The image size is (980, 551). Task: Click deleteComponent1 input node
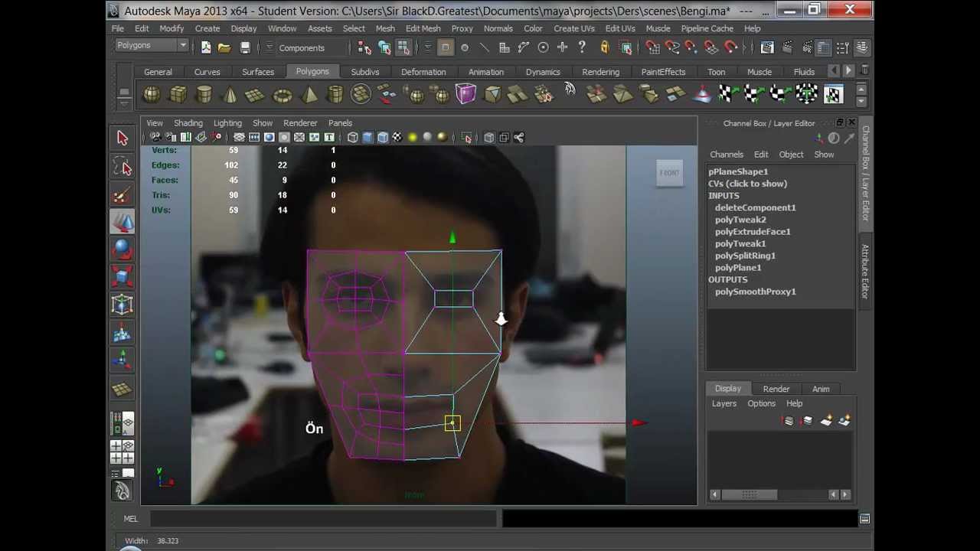point(755,207)
